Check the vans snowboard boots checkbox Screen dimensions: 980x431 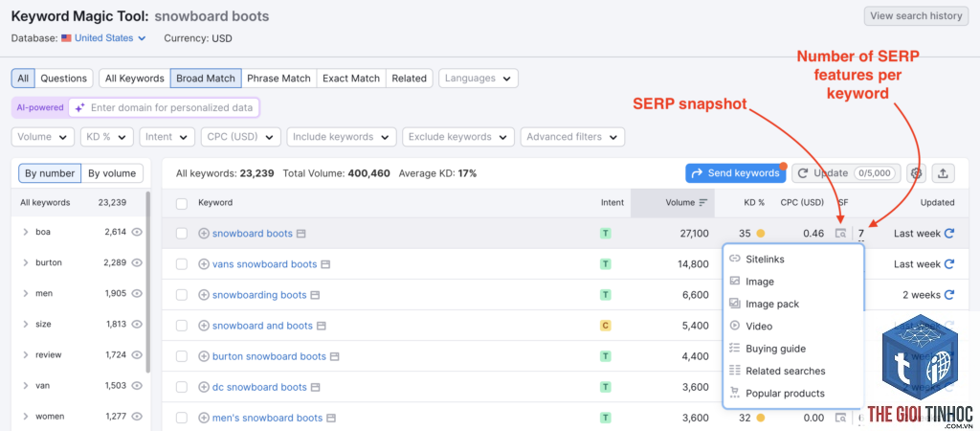point(181,264)
